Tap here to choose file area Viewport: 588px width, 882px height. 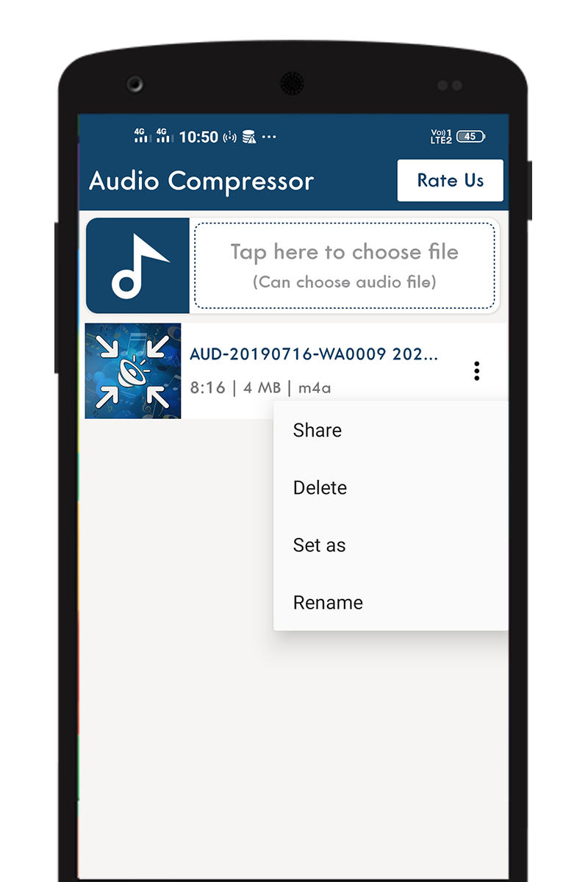[x=345, y=265]
